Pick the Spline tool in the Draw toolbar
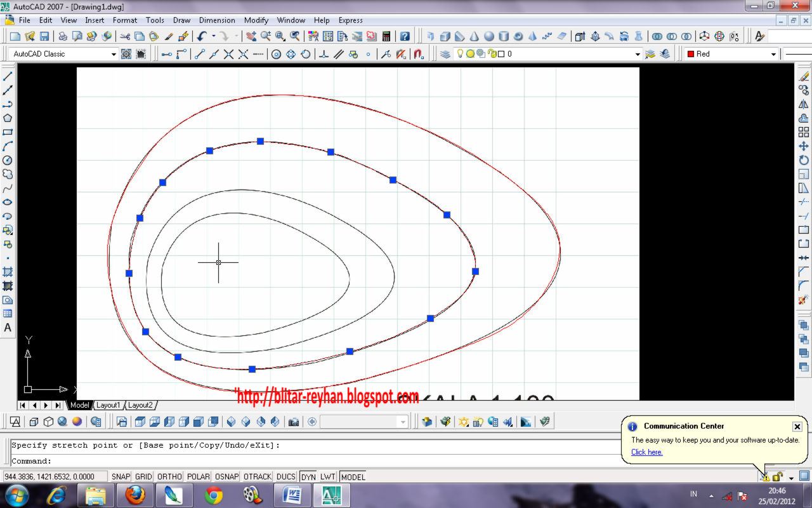812x508 pixels. pos(8,188)
